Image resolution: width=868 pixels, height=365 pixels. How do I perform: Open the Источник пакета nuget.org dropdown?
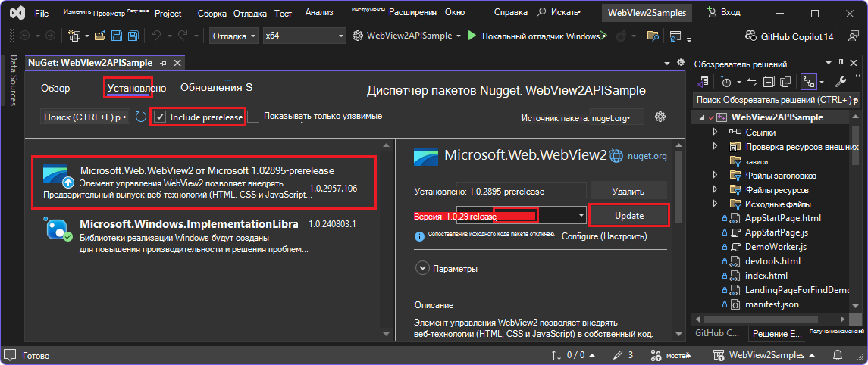tap(617, 118)
